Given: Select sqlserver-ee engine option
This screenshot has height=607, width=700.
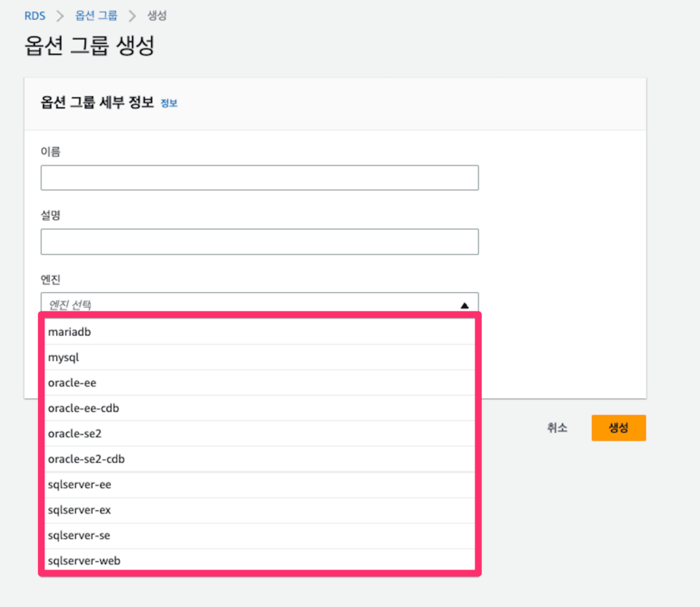Looking at the screenshot, I should coord(260,485).
